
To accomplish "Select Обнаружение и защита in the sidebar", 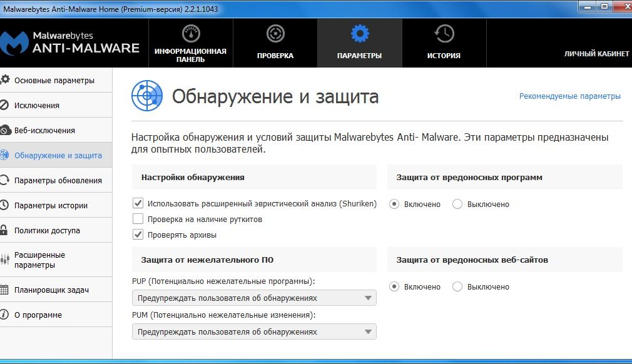I will coord(56,155).
